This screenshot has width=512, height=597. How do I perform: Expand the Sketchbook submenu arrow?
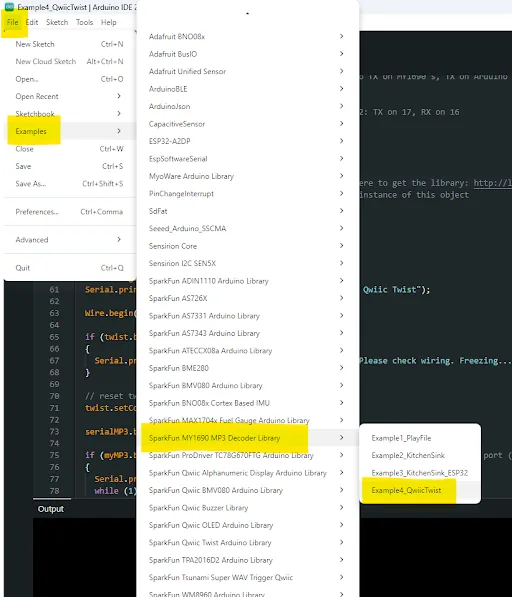tap(119, 113)
